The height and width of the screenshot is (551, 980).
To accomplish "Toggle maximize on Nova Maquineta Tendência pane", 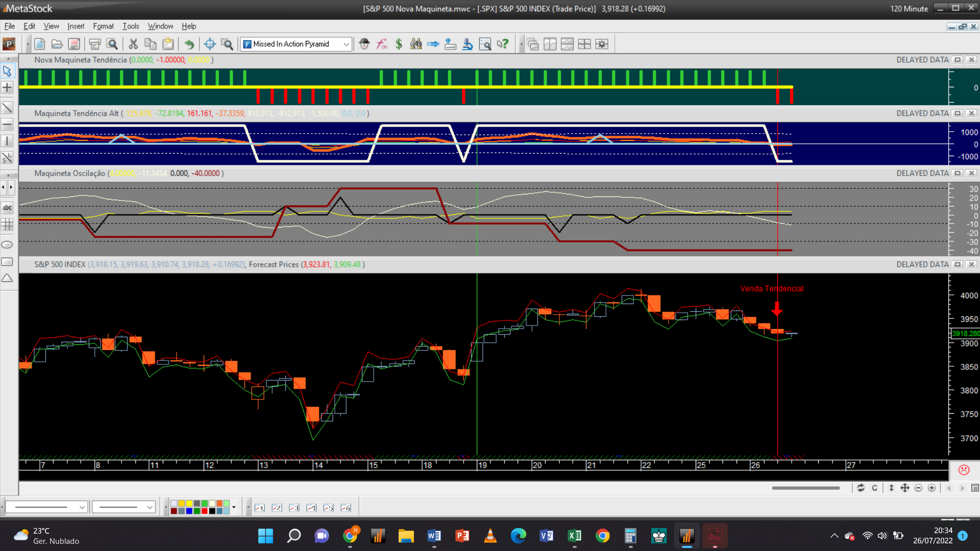I will coord(958,60).
